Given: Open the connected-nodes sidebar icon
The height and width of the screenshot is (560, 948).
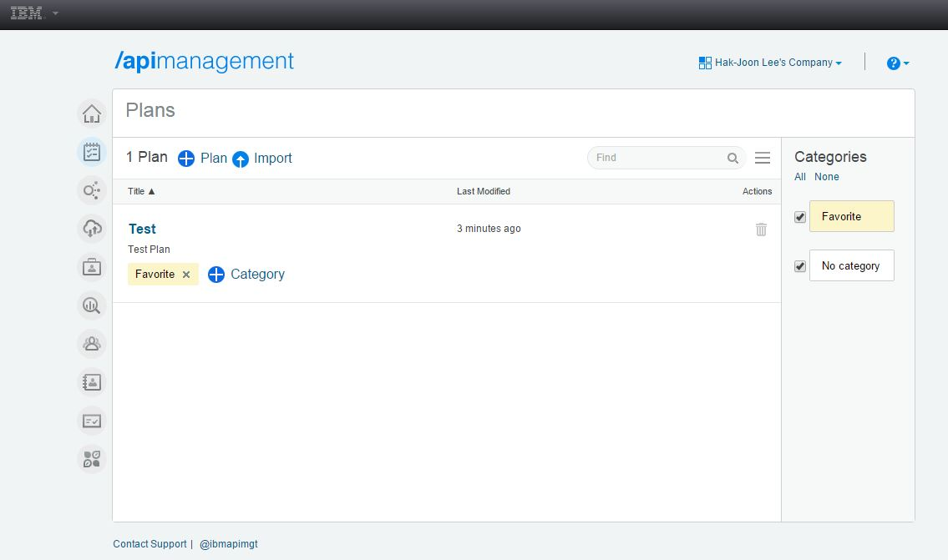Looking at the screenshot, I should (x=92, y=190).
